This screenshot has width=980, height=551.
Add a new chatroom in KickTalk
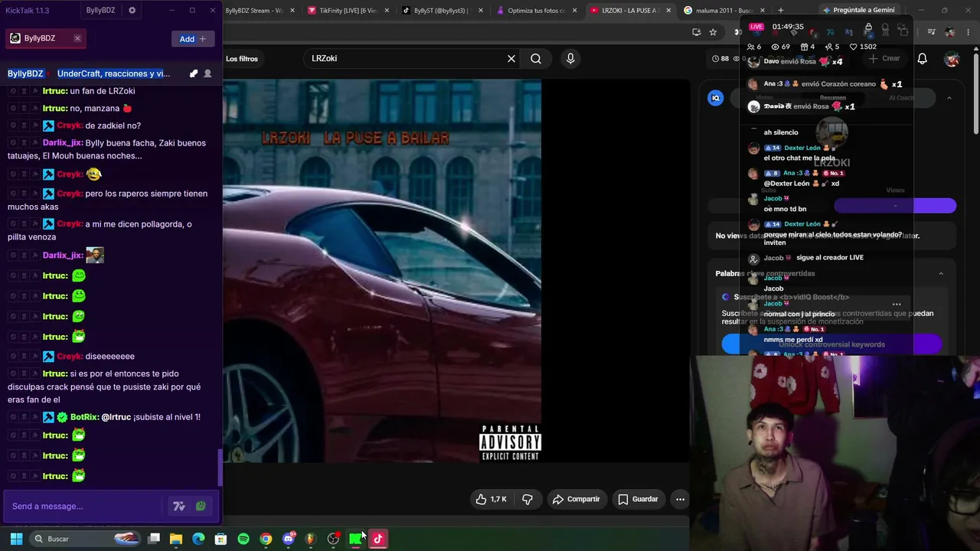click(193, 39)
